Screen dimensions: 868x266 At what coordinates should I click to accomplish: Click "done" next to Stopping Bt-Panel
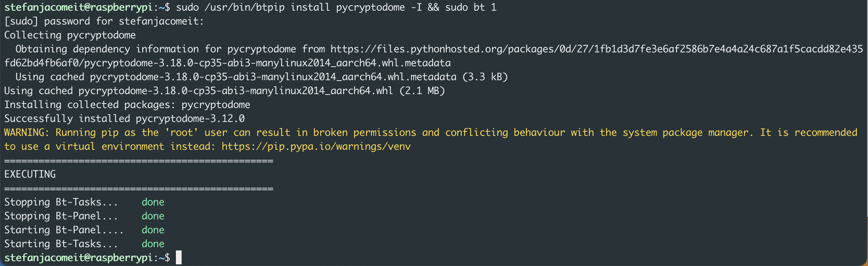[x=153, y=216]
